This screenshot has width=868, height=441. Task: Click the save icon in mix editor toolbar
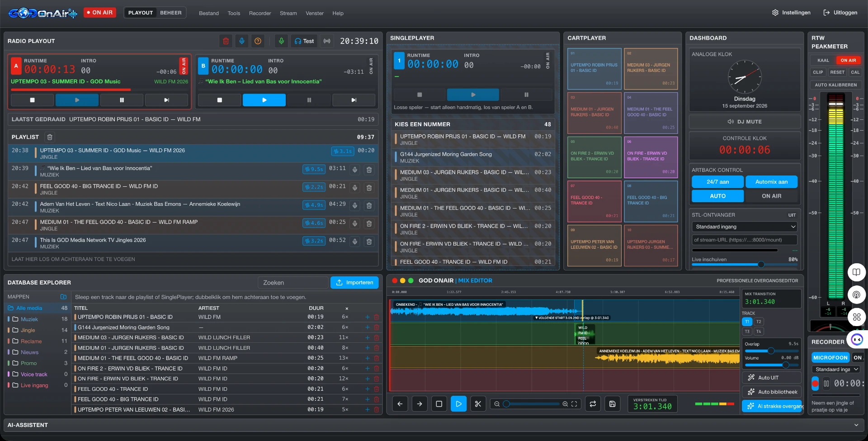(612, 404)
